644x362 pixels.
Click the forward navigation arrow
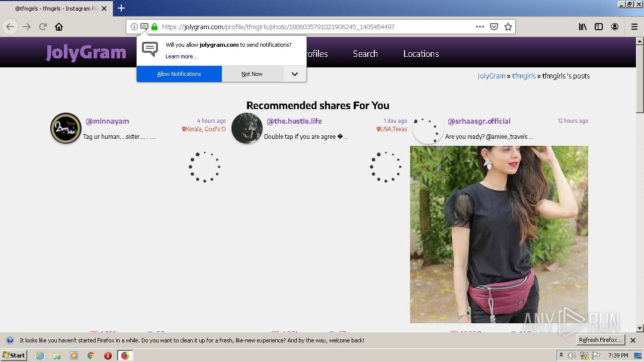(27, 27)
